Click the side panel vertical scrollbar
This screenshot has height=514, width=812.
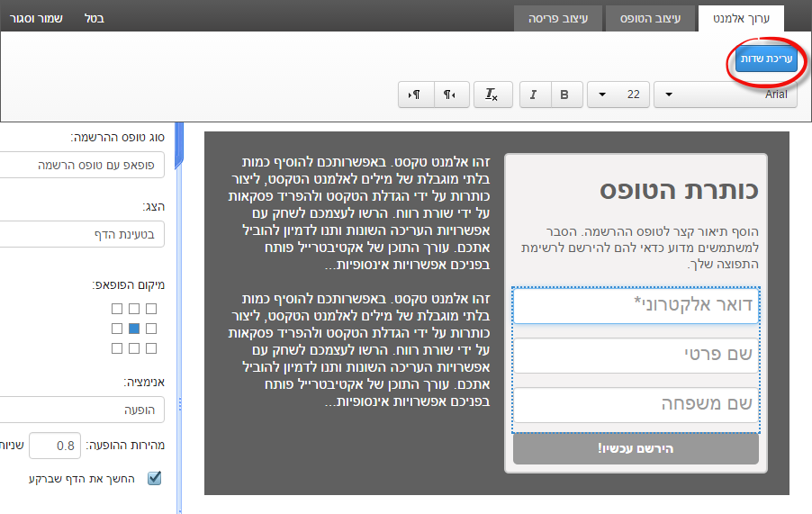tap(179, 319)
